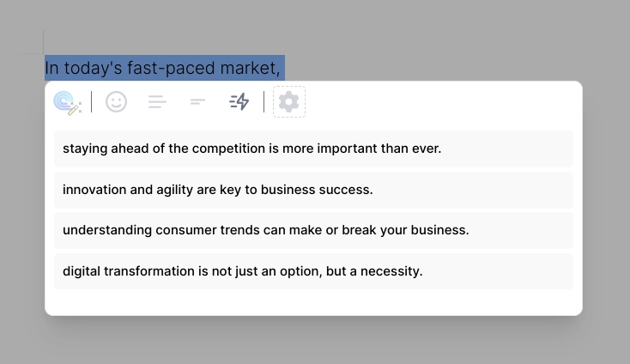Viewport: 630px width, 364px height.
Task: Click "break your business." in third suggestion
Action: pyautogui.click(x=405, y=230)
